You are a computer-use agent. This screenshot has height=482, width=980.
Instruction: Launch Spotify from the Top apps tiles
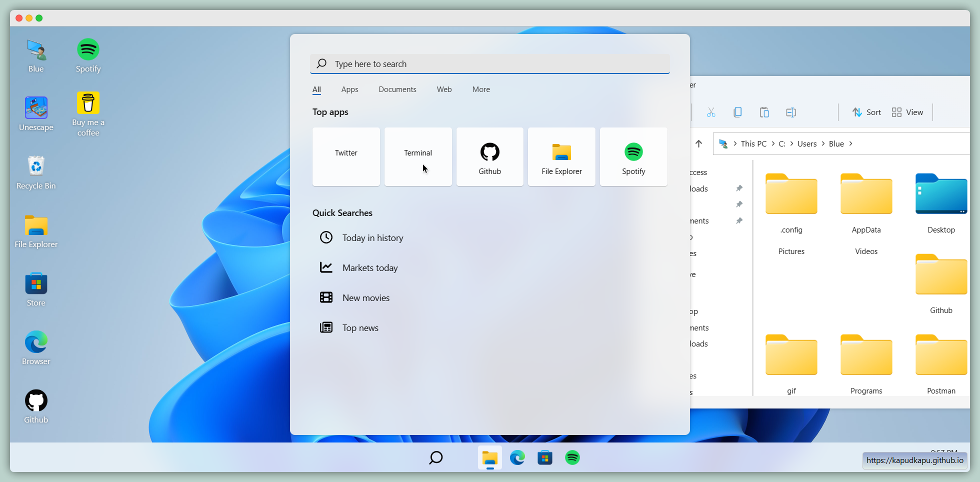(x=633, y=157)
